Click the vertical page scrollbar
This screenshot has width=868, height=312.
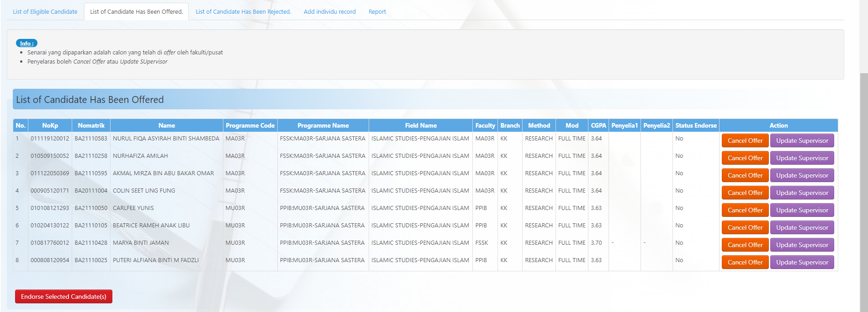pos(863,183)
